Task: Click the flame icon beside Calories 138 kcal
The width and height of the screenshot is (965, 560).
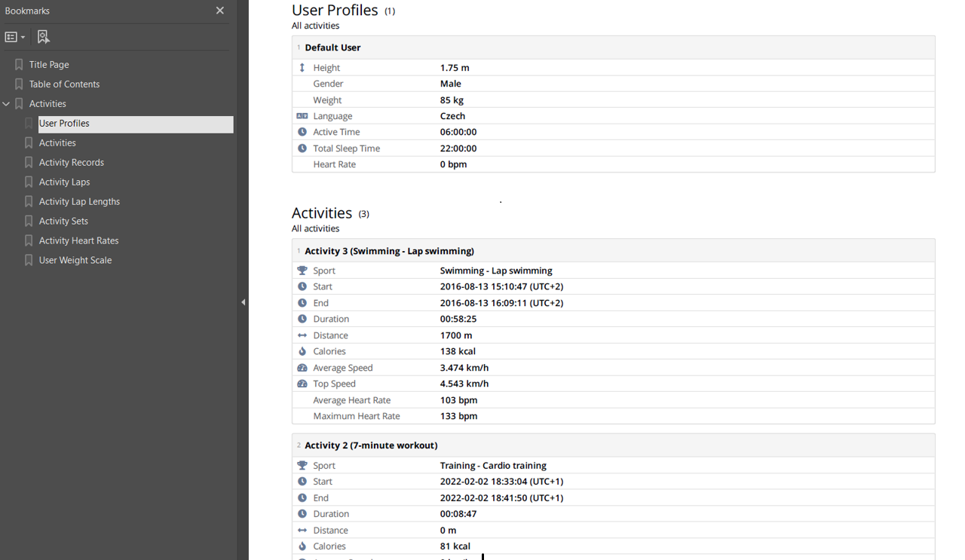Action: click(302, 351)
